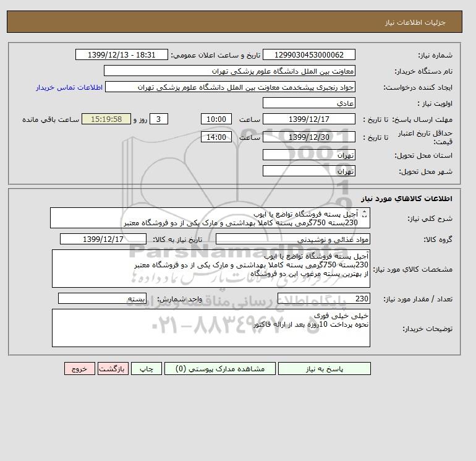This screenshot has width=476, height=461.
Task: Click the 'پاسخ به نیاز' button
Action: (x=324, y=369)
